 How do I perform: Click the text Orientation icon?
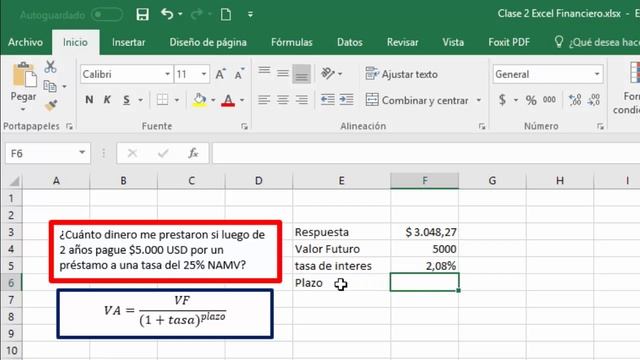coord(328,73)
